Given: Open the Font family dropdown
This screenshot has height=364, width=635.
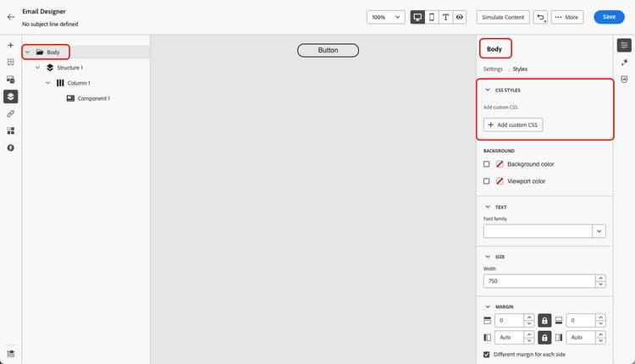Looking at the screenshot, I should (599, 231).
